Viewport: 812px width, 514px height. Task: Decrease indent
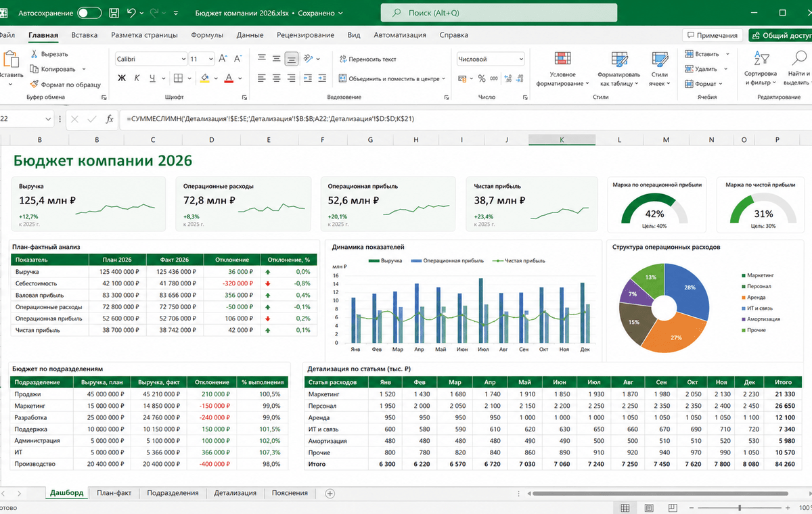pyautogui.click(x=309, y=78)
